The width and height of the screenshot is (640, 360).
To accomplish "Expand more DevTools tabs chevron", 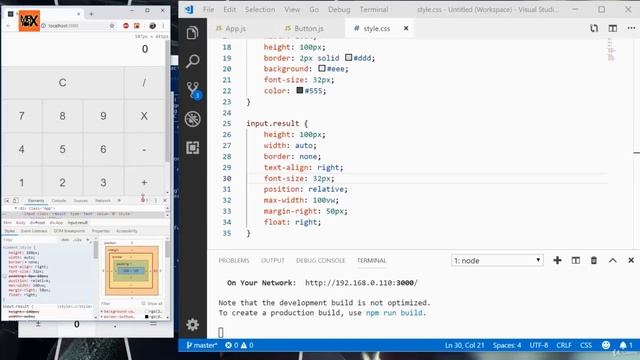I will tap(119, 200).
